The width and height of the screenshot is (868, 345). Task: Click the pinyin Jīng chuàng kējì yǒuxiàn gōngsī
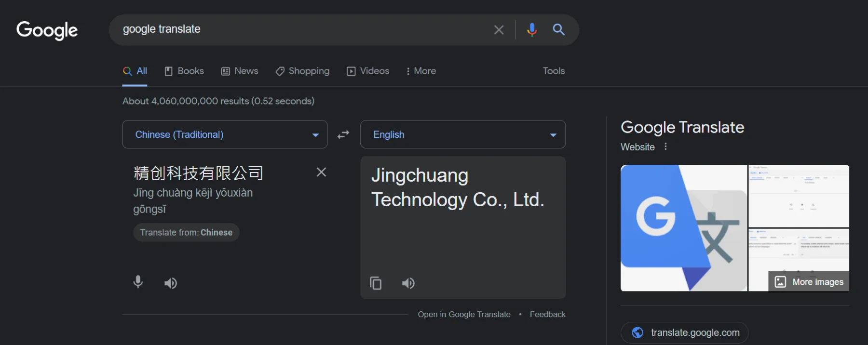pyautogui.click(x=193, y=201)
